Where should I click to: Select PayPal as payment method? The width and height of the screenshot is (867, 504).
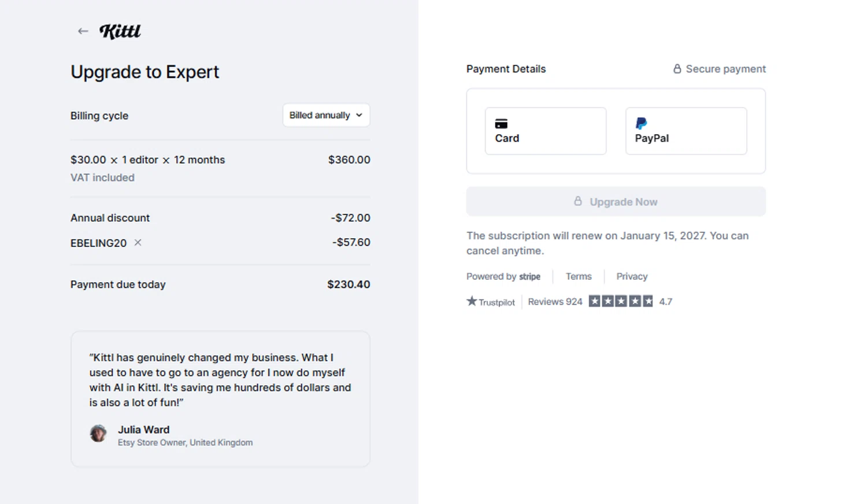pyautogui.click(x=686, y=131)
